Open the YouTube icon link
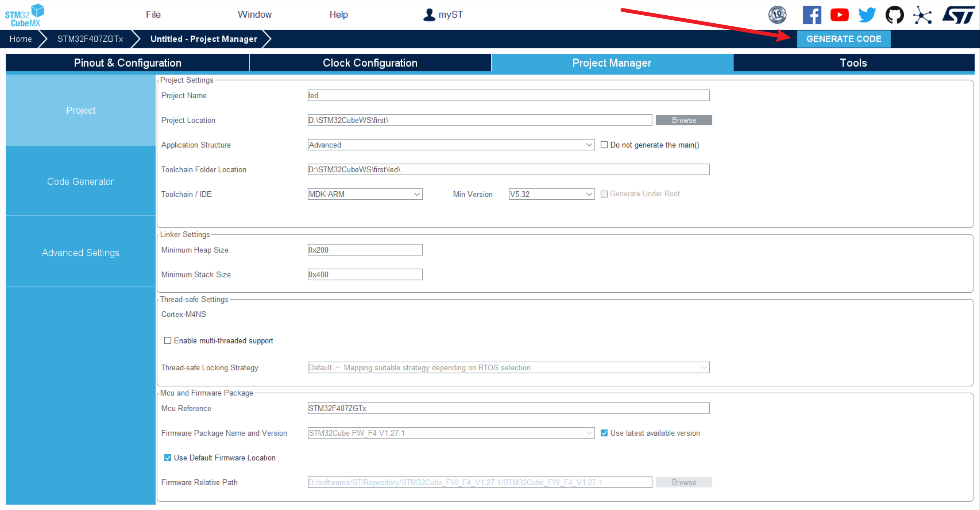This screenshot has width=980, height=510. coord(839,15)
